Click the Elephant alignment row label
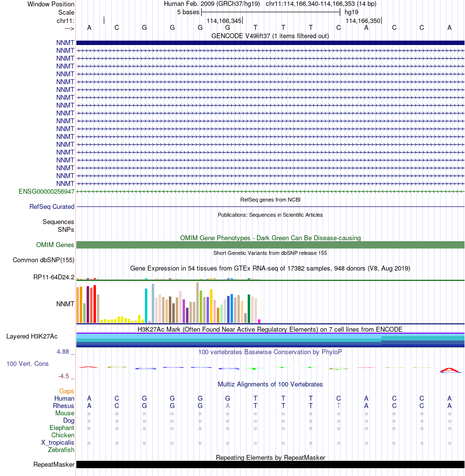Viewport: 465px width, 476px height. click(x=62, y=428)
